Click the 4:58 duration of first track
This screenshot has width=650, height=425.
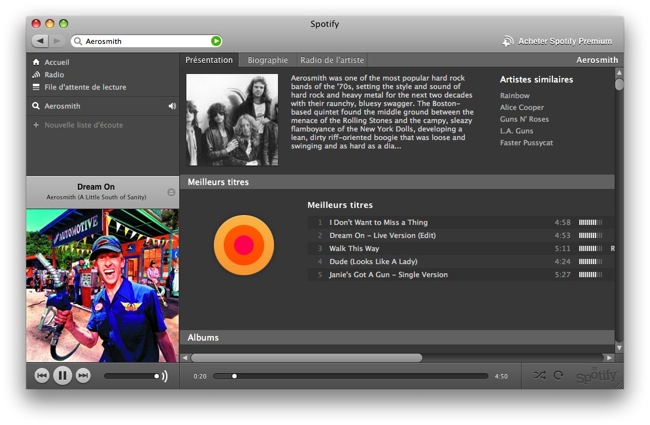coord(563,222)
